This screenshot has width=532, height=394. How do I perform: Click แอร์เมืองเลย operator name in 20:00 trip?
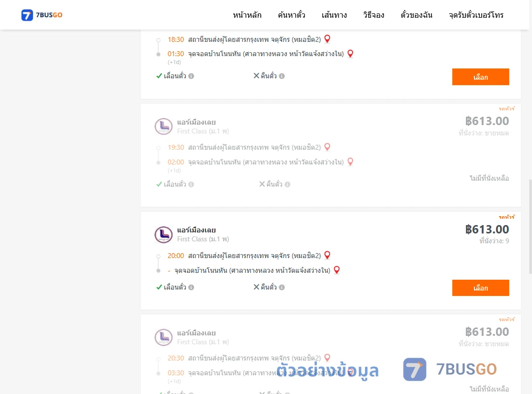click(x=197, y=230)
